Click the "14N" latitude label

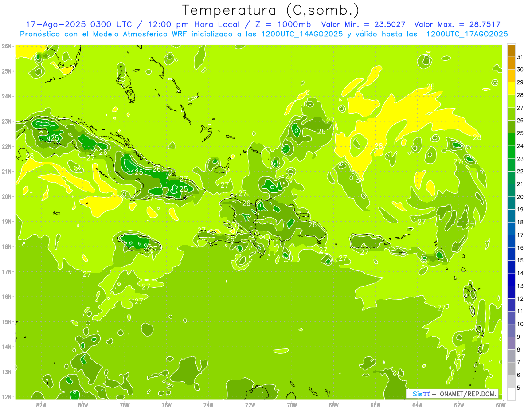tap(7, 347)
